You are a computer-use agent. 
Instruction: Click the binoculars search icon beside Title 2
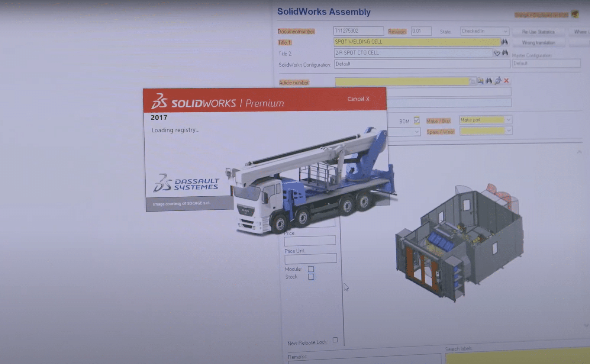point(505,53)
